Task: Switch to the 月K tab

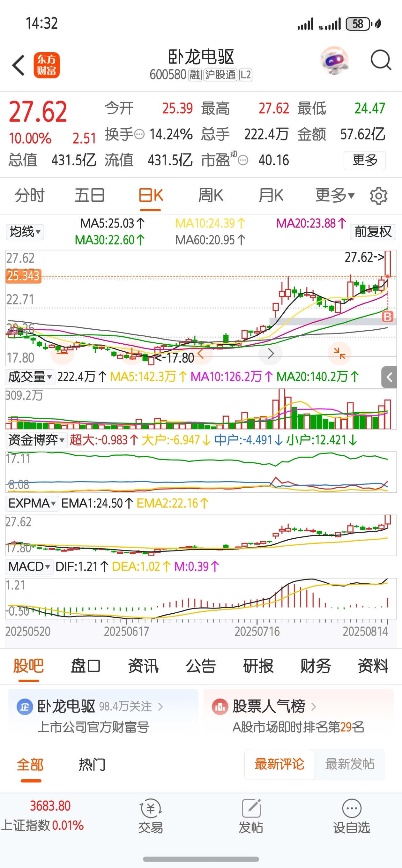Action: [271, 195]
